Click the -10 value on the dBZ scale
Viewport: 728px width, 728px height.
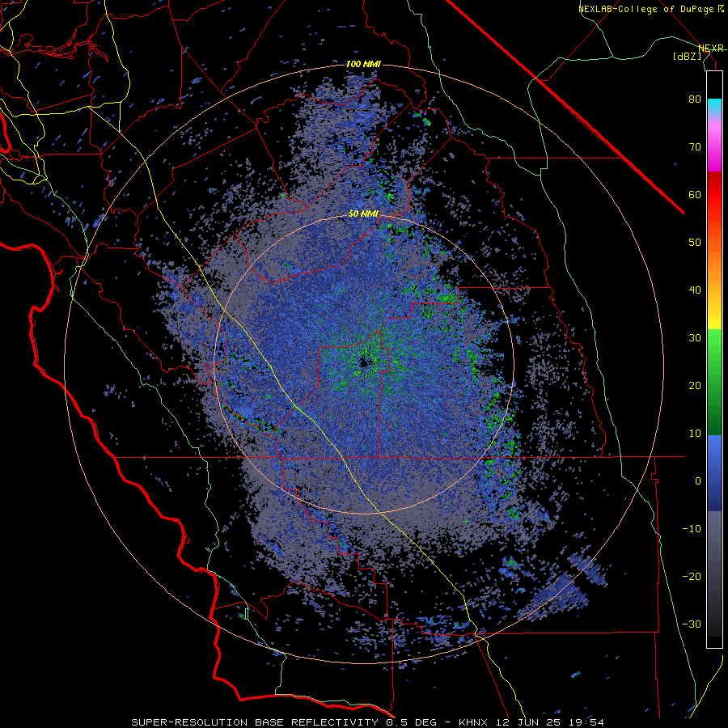tap(692, 528)
